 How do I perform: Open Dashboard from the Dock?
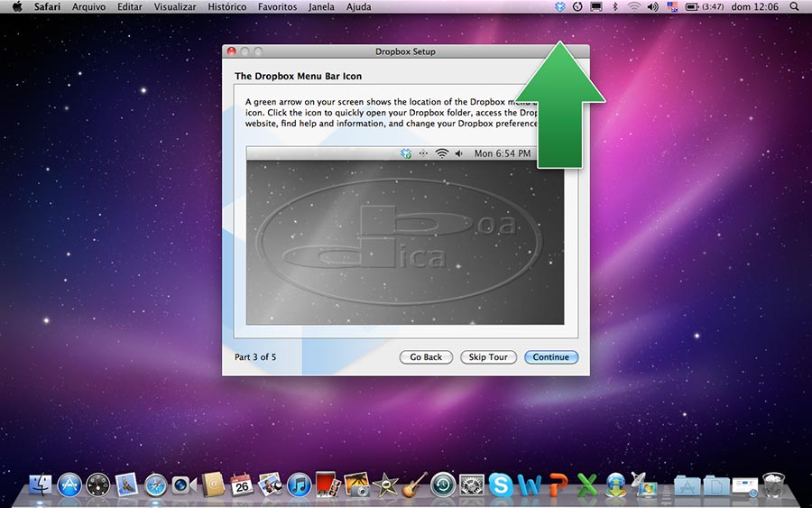coord(97,485)
